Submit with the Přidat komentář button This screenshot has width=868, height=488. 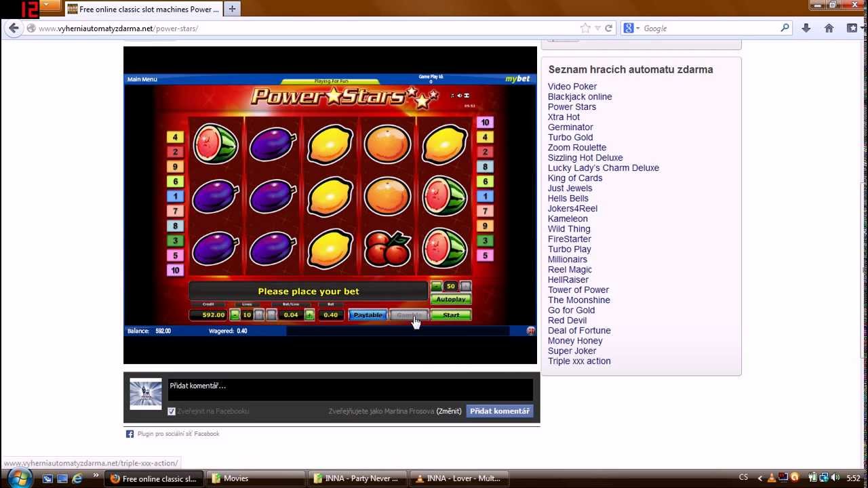500,411
